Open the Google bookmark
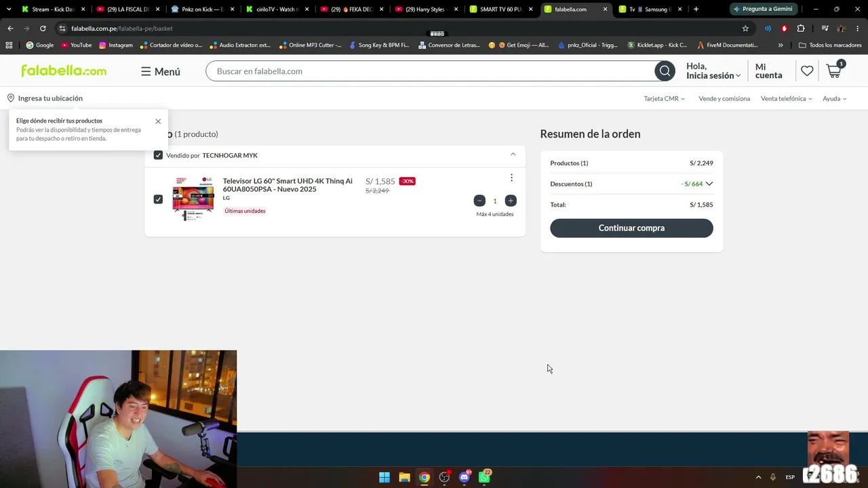Viewport: 868px width, 488px height. click(x=40, y=45)
